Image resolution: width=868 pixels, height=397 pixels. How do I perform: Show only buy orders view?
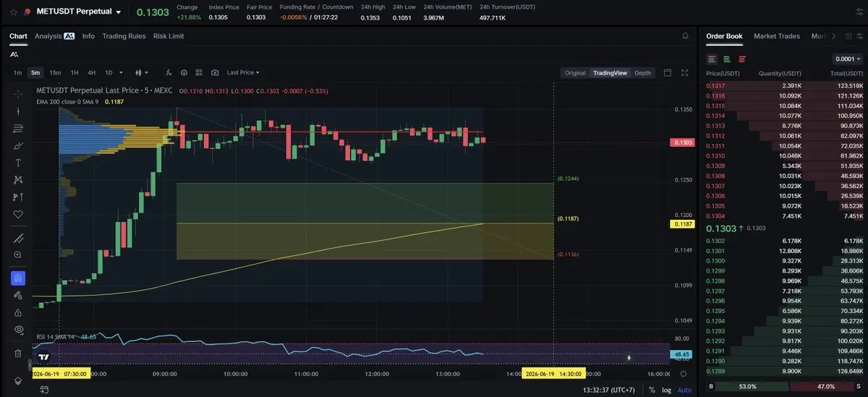pos(727,59)
